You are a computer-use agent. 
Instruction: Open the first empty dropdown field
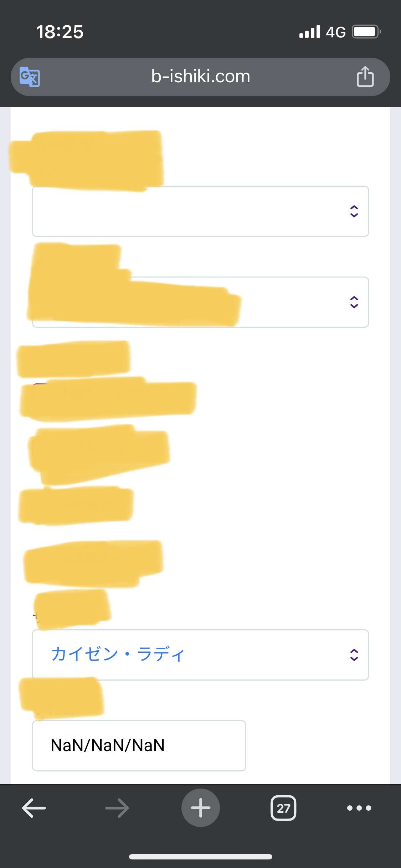(200, 211)
